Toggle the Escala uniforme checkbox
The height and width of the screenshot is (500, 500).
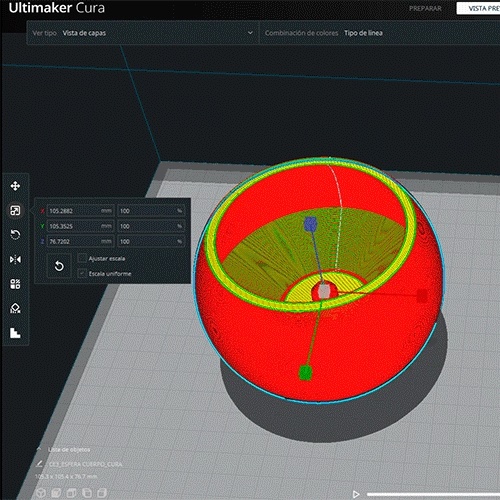(82, 274)
